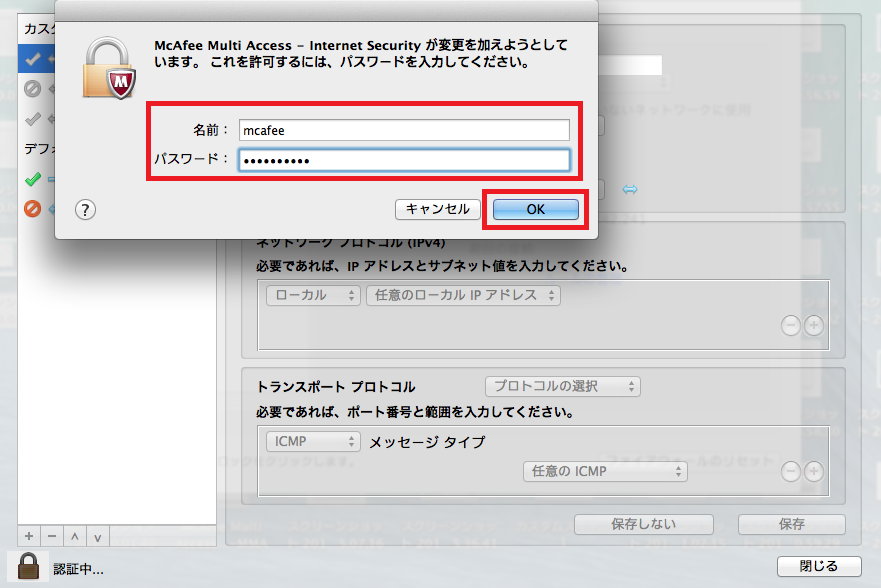The image size is (881, 588).
Task: Click the トランスポート プロトコル heading
Action: click(335, 387)
